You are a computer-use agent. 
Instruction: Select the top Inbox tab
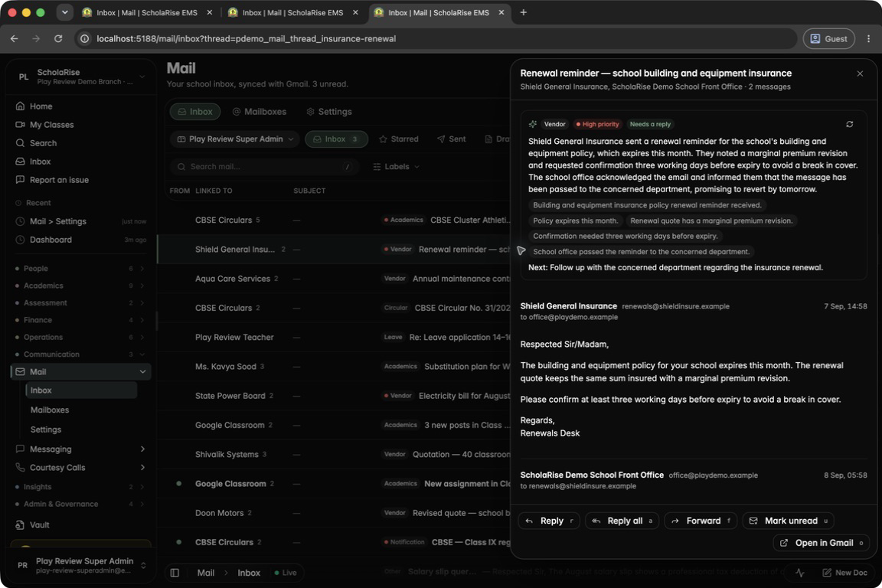point(195,112)
